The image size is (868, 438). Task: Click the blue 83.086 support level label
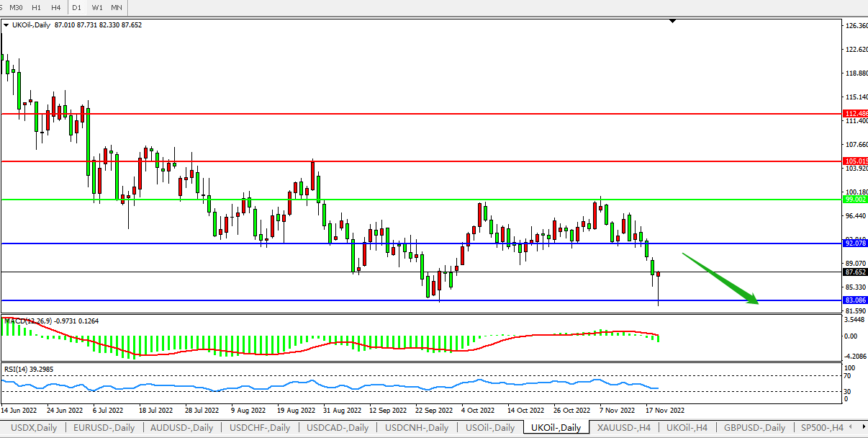tap(855, 300)
